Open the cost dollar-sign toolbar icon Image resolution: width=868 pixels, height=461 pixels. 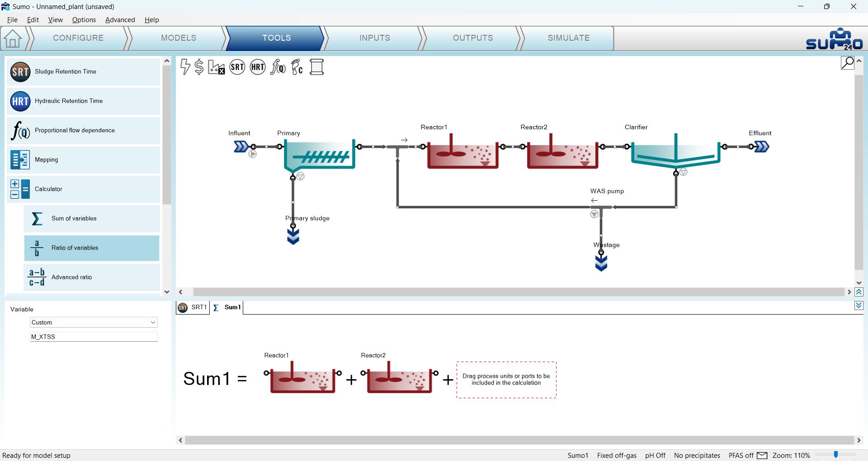point(199,67)
